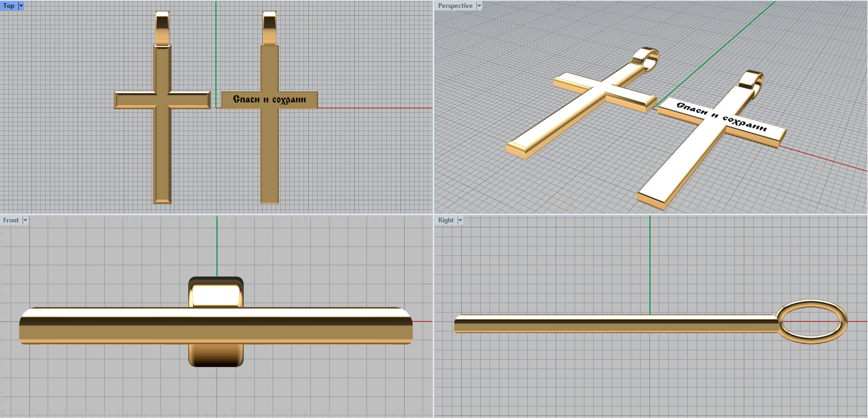The image size is (868, 419).
Task: Click the Right viewport title label
Action: tap(446, 220)
